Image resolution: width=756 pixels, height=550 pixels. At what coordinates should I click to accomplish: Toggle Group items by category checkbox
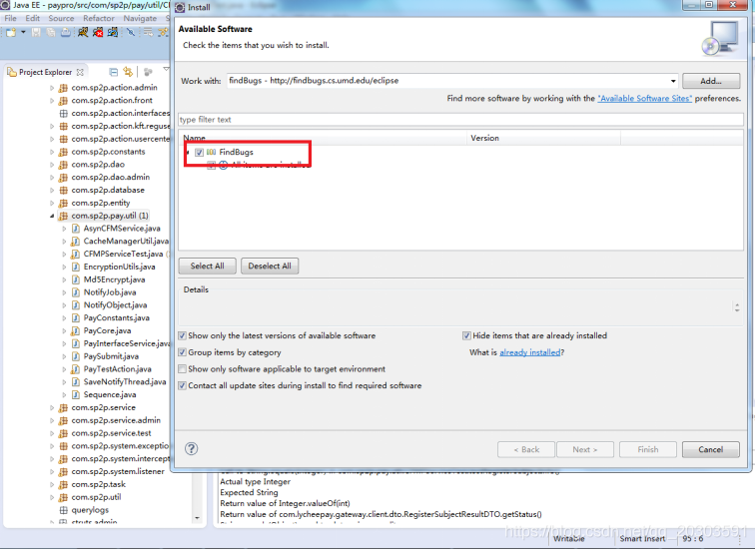(x=182, y=352)
